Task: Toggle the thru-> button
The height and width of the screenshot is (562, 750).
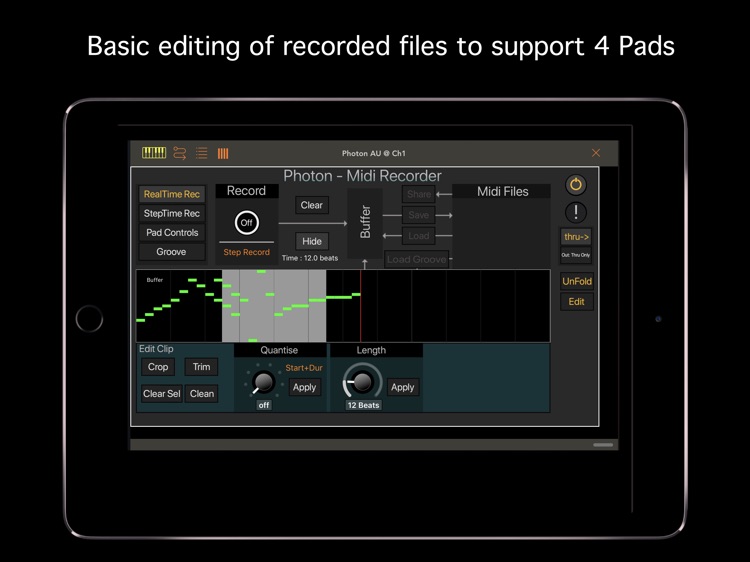Action: coord(576,237)
